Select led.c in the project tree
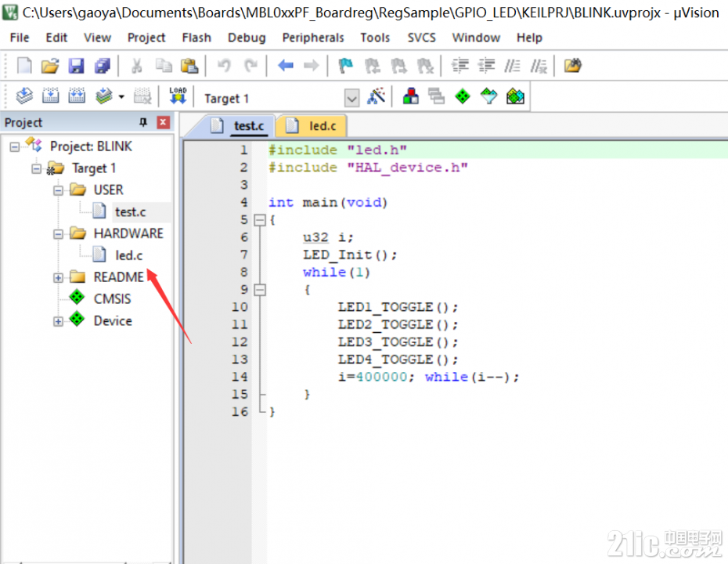This screenshot has height=564, width=728. 128,255
